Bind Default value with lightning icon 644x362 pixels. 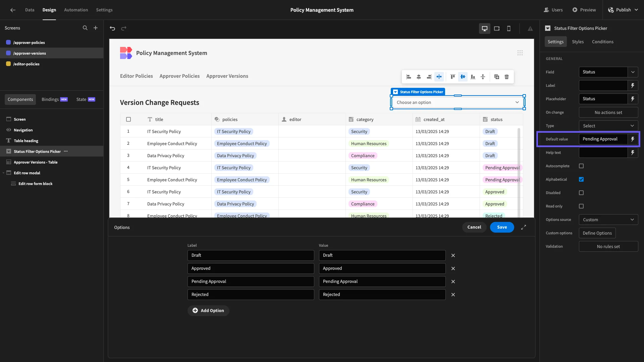point(633,139)
